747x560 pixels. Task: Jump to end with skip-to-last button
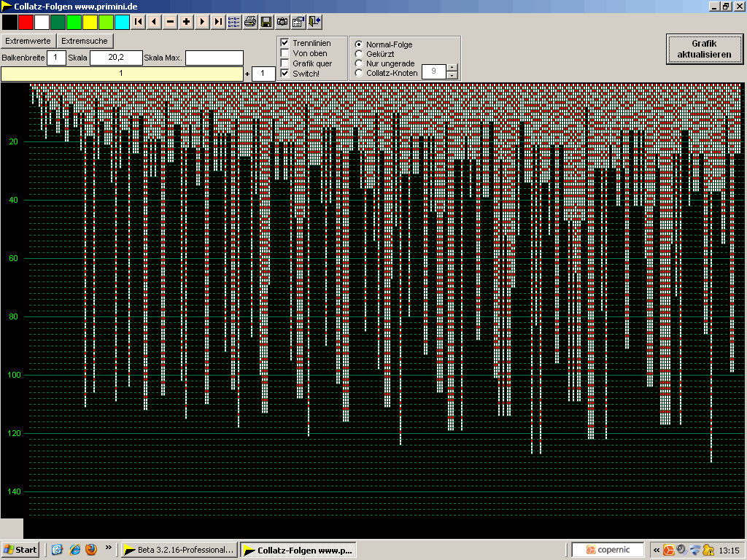218,22
